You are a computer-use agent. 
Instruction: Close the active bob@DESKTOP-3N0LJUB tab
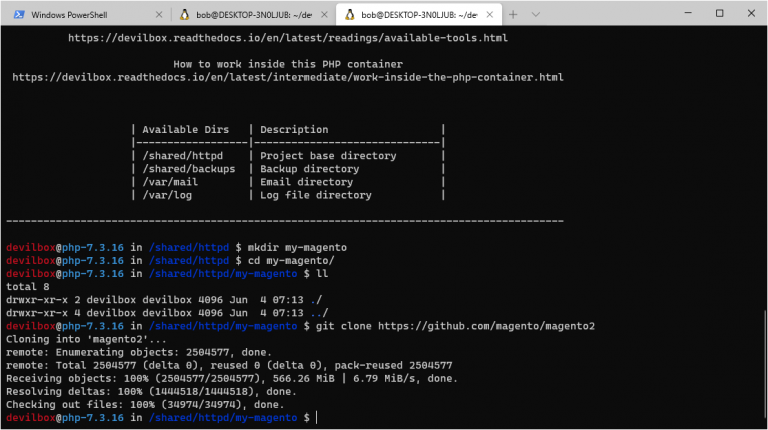pyautogui.click(x=487, y=15)
